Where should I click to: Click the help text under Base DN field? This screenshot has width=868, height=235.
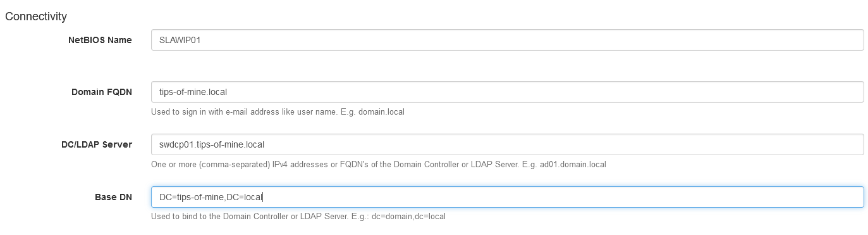tap(298, 217)
